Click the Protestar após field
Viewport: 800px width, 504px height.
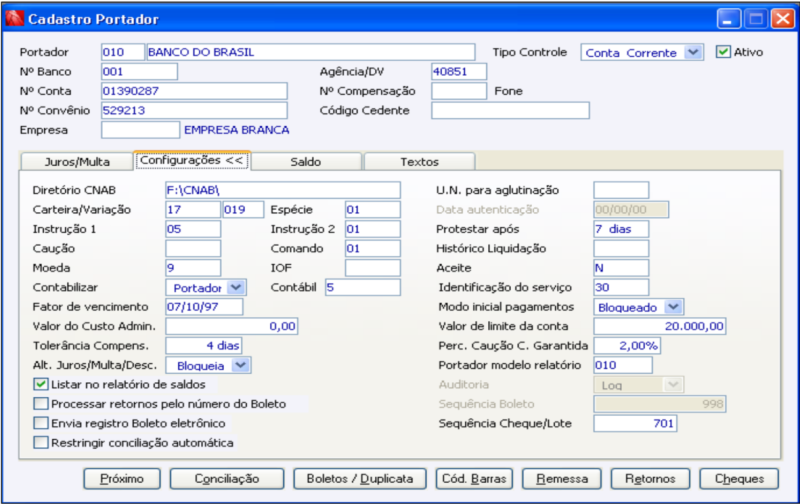[x=621, y=229]
